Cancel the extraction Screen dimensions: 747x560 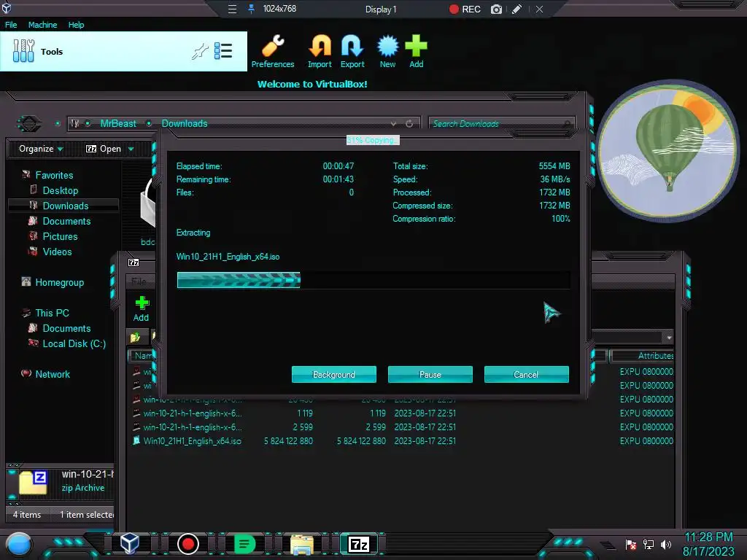[x=527, y=374]
